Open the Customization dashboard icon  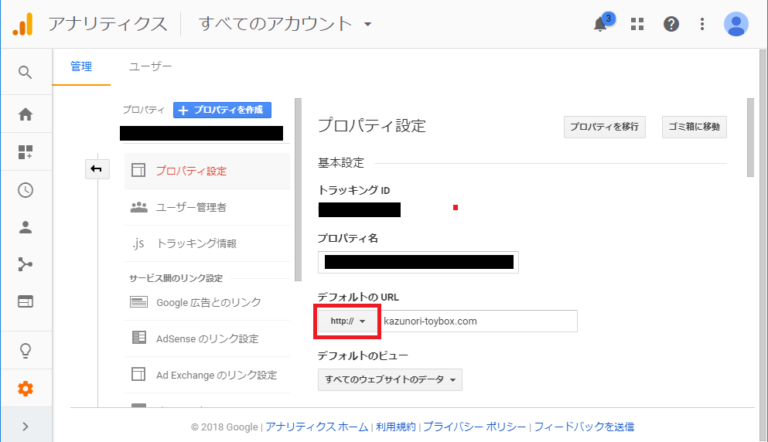pyautogui.click(x=25, y=152)
